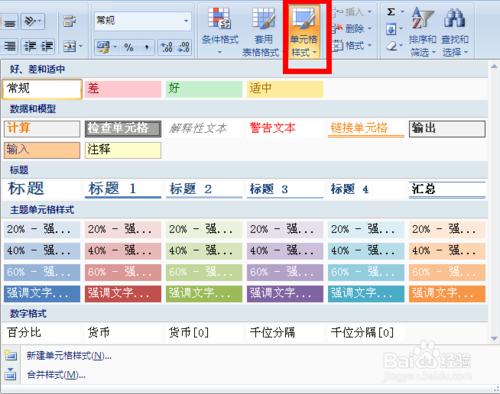500x394 pixels.
Task: Click the gallery scrollbar up arrow
Action: [494, 67]
